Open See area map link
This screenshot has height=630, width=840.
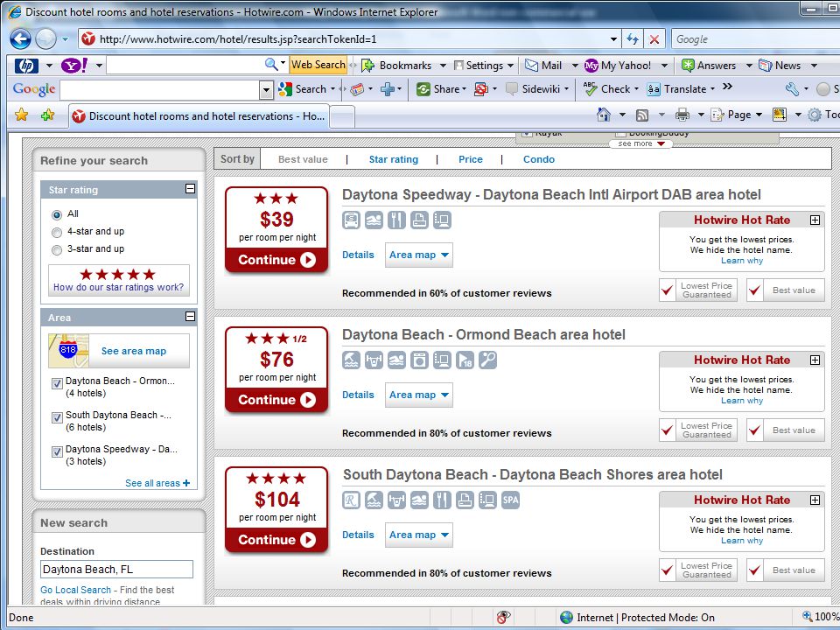[x=134, y=351]
